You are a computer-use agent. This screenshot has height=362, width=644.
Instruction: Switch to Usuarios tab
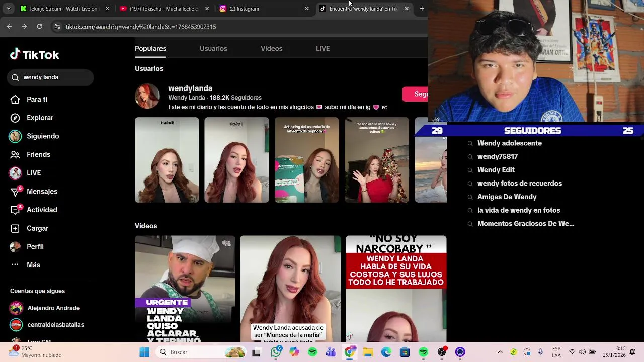pos(213,49)
